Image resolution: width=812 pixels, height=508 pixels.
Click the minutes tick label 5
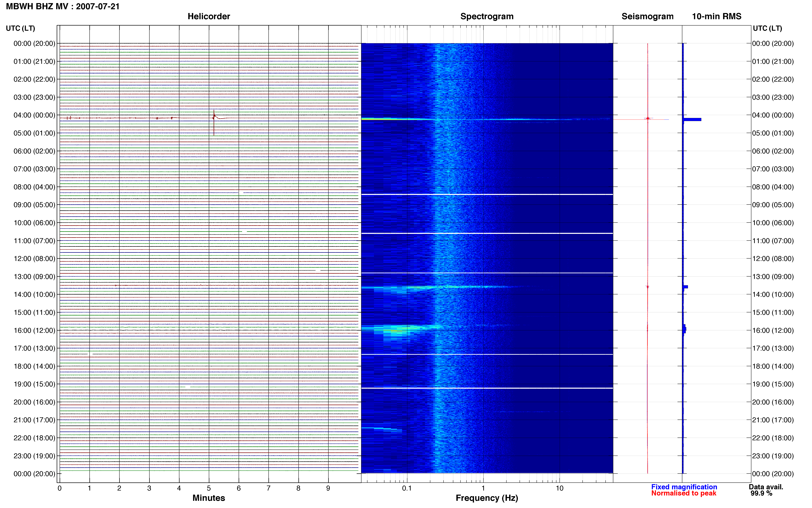(x=209, y=488)
